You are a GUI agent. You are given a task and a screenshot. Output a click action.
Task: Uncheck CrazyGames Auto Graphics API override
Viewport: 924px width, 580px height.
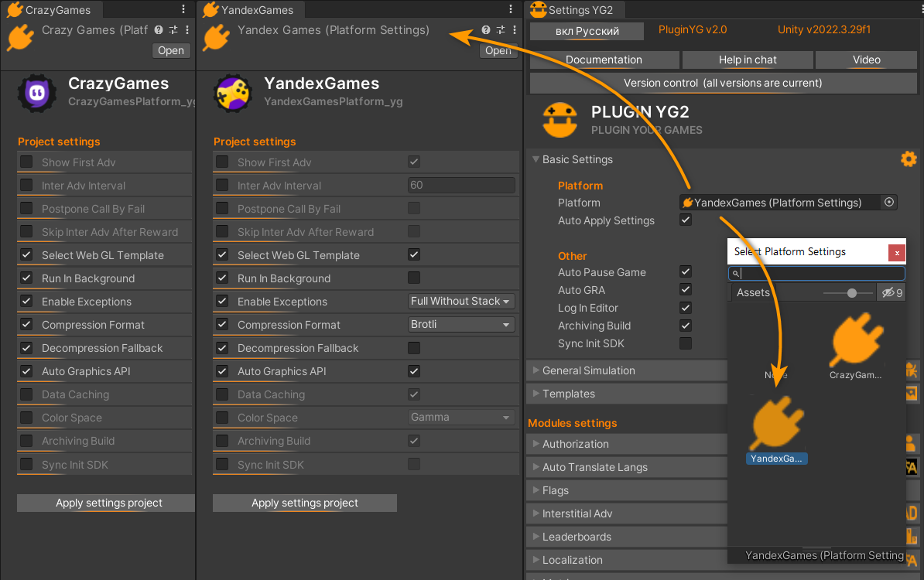(26, 370)
